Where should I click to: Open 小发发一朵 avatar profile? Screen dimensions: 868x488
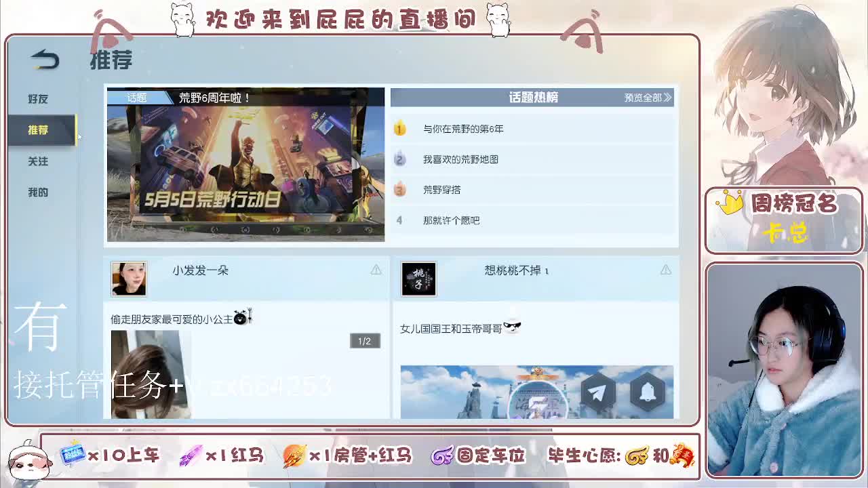(129, 279)
